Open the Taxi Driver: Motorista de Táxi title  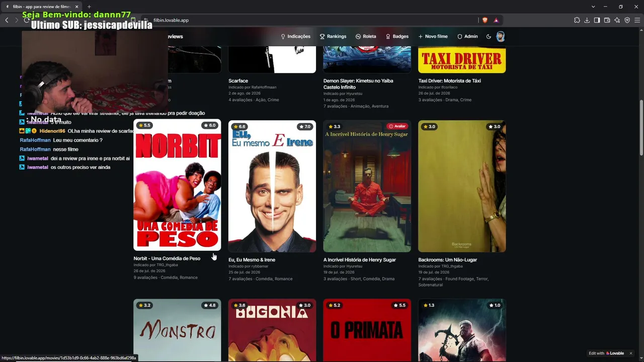tap(449, 81)
